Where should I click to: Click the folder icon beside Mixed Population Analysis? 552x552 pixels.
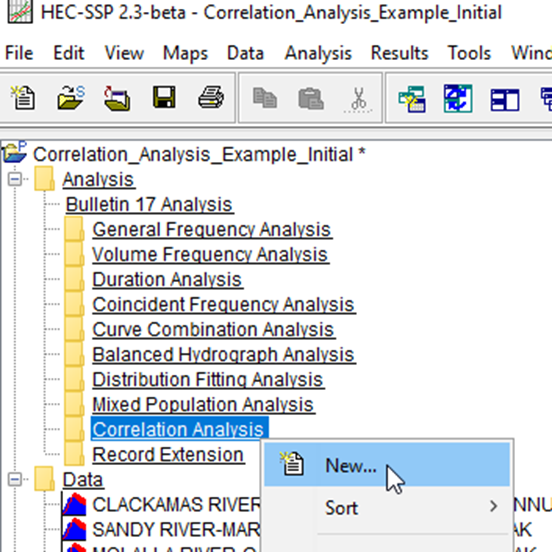pyautogui.click(x=74, y=404)
